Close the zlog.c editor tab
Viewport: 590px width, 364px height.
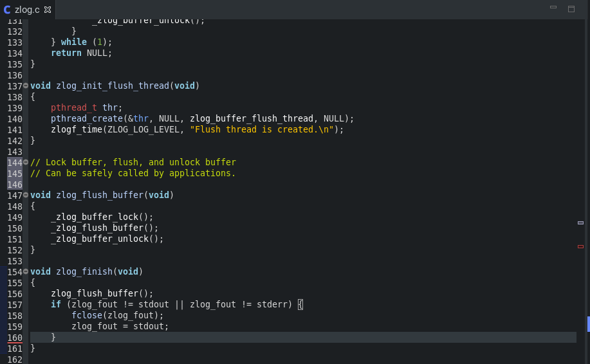[48, 9]
